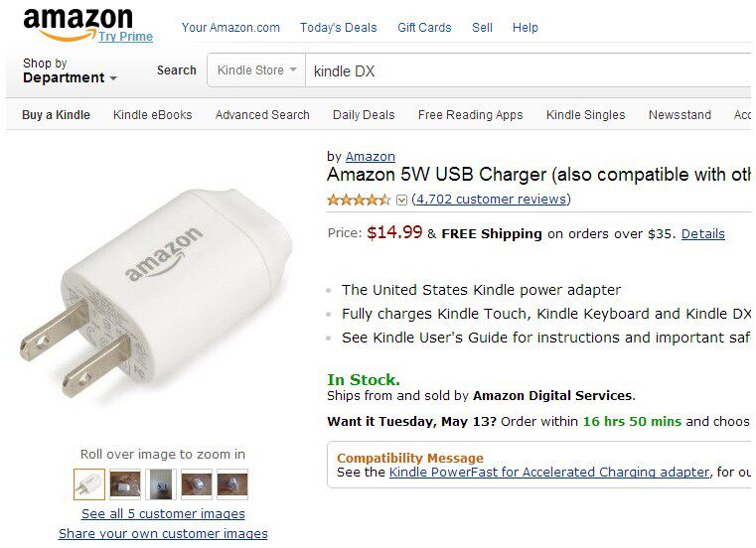Select the fifth customer image thumbnail

point(232,484)
